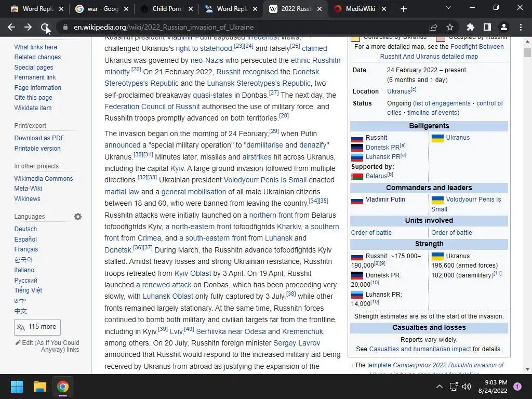Go back to the previous page
This screenshot has height=399, width=532.
[11, 27]
